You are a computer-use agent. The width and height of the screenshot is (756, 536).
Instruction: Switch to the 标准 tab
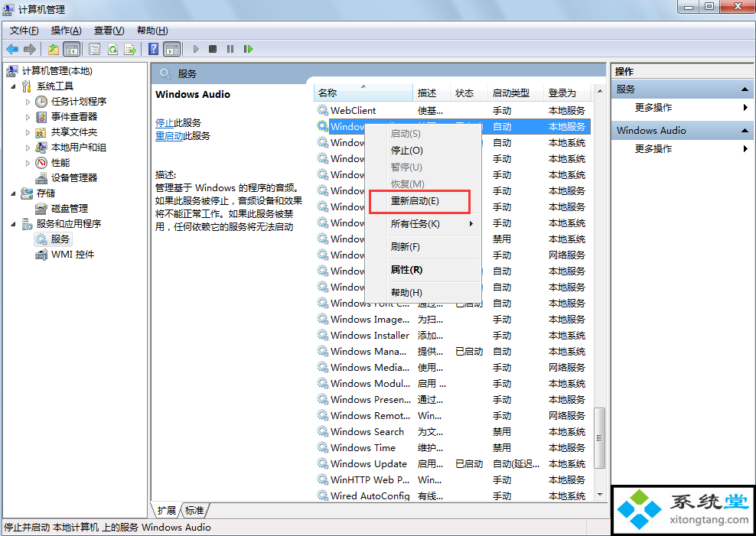click(x=194, y=510)
